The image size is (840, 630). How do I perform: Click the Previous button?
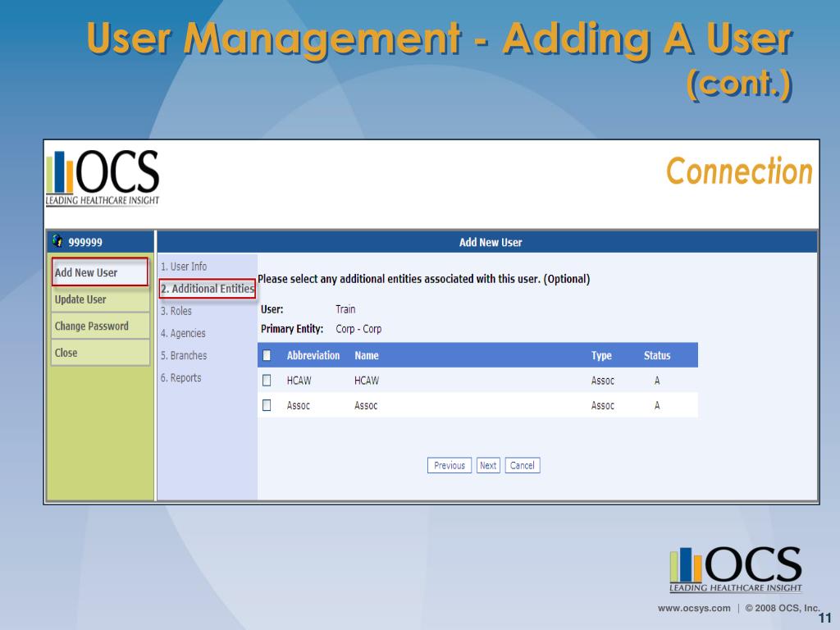click(x=450, y=466)
